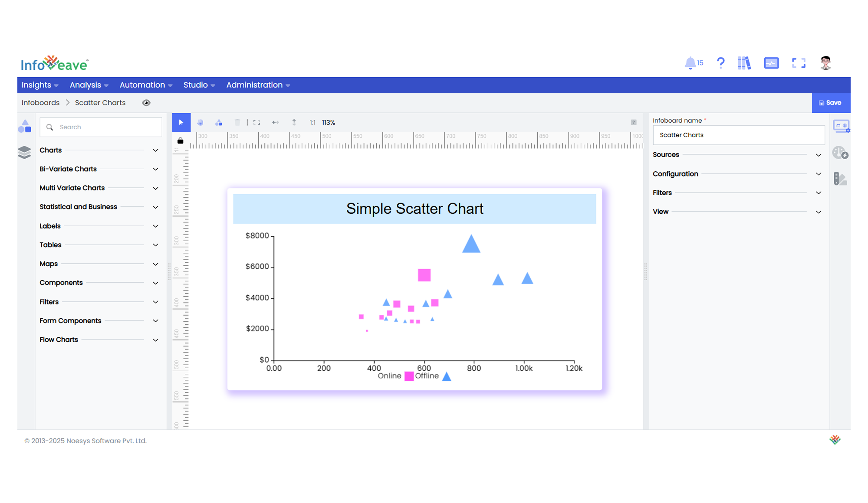Click the Noesys logo icon in footer
Image resolution: width=868 pixels, height=503 pixels.
click(835, 440)
